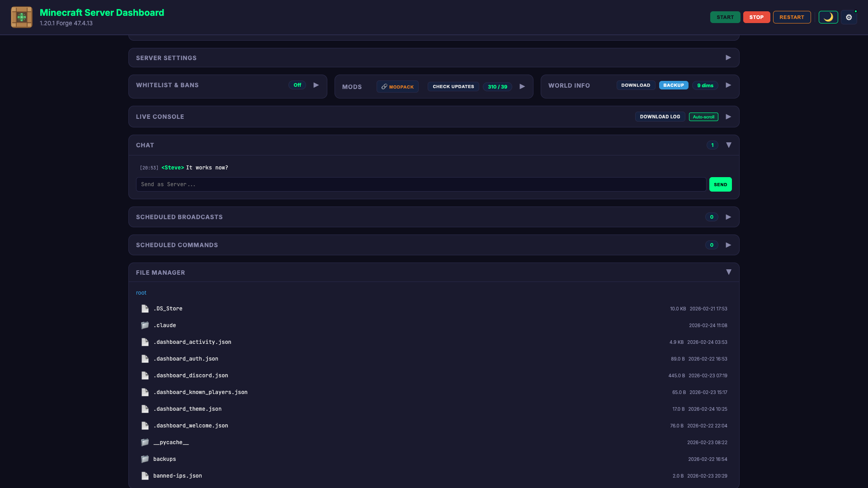Viewport: 868px width, 488px height.
Task: Open the Mods panel detail view
Action: (522, 86)
